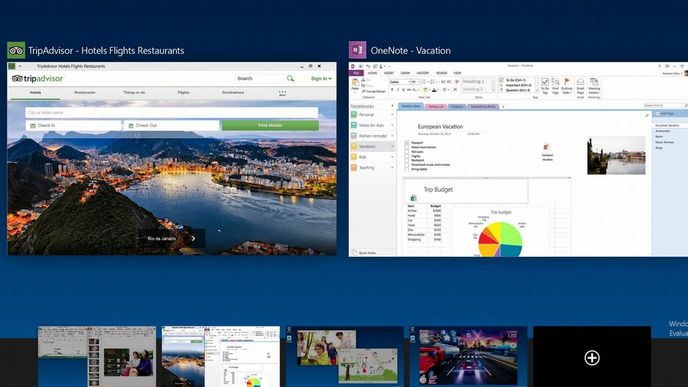
Task: Switch to the family photos desktop thumbnail
Action: tap(344, 356)
